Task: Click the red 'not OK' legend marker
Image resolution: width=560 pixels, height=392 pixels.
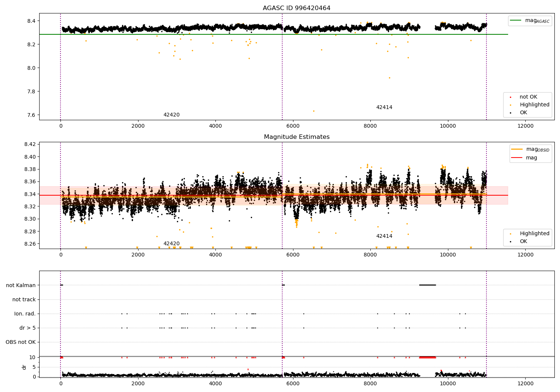Action: pyautogui.click(x=511, y=97)
